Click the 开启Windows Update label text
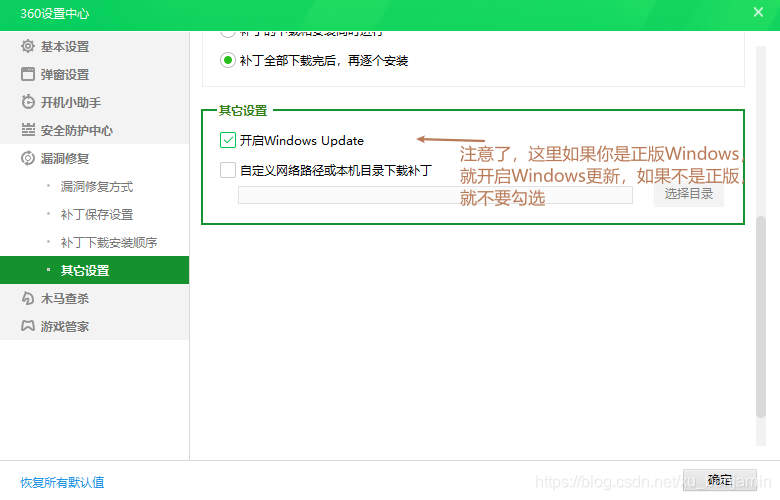 pos(301,141)
